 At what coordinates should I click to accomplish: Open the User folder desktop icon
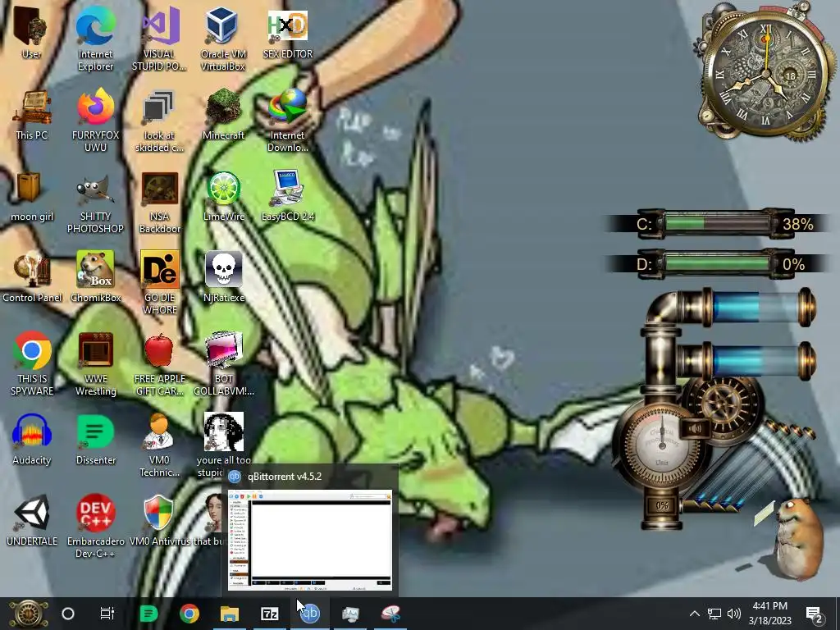31,32
